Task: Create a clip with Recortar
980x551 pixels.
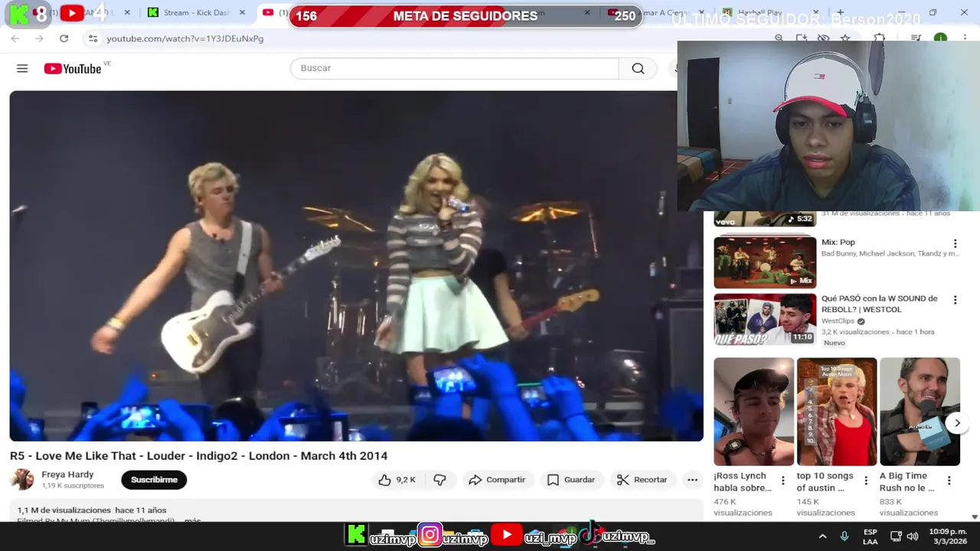Action: click(642, 480)
